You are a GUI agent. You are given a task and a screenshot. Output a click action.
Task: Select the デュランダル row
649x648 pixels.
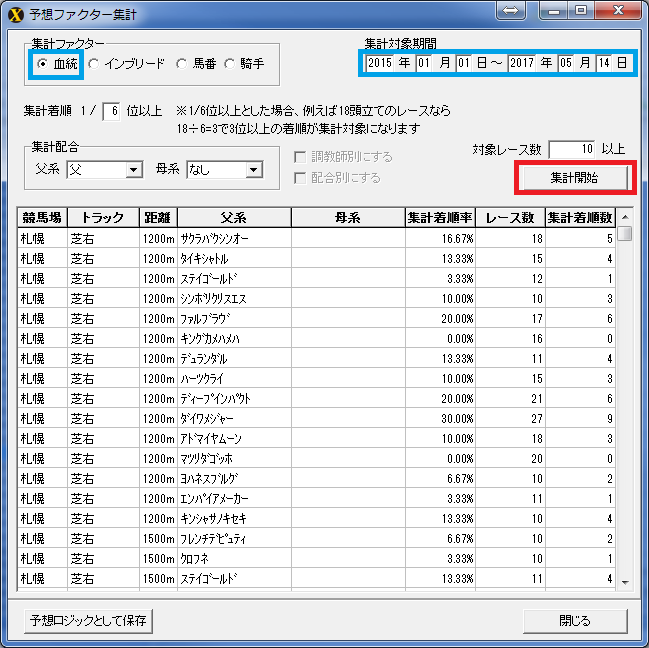(x=316, y=358)
